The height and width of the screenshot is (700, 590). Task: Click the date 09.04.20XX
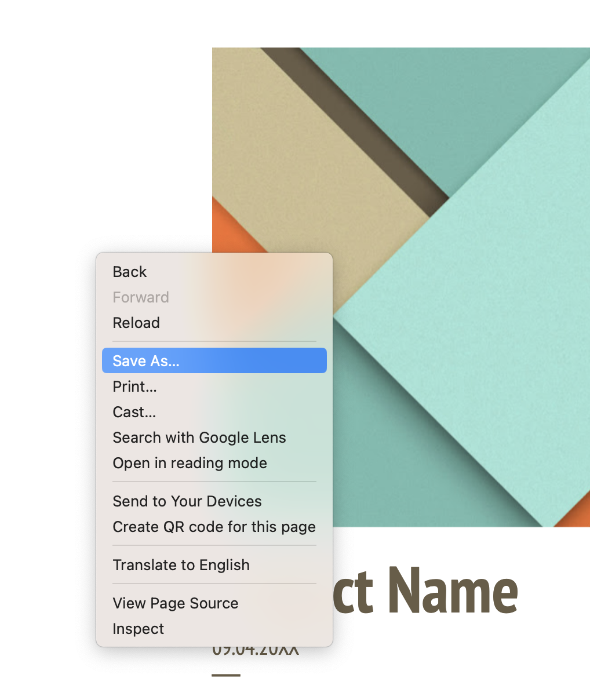point(255,650)
